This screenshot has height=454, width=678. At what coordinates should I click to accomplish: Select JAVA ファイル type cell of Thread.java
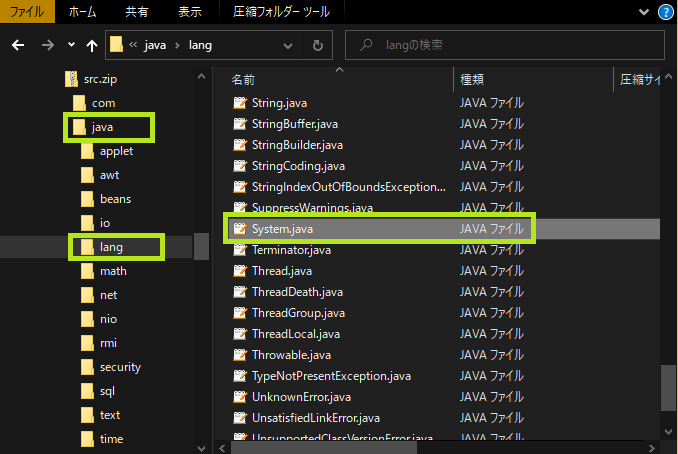(492, 271)
